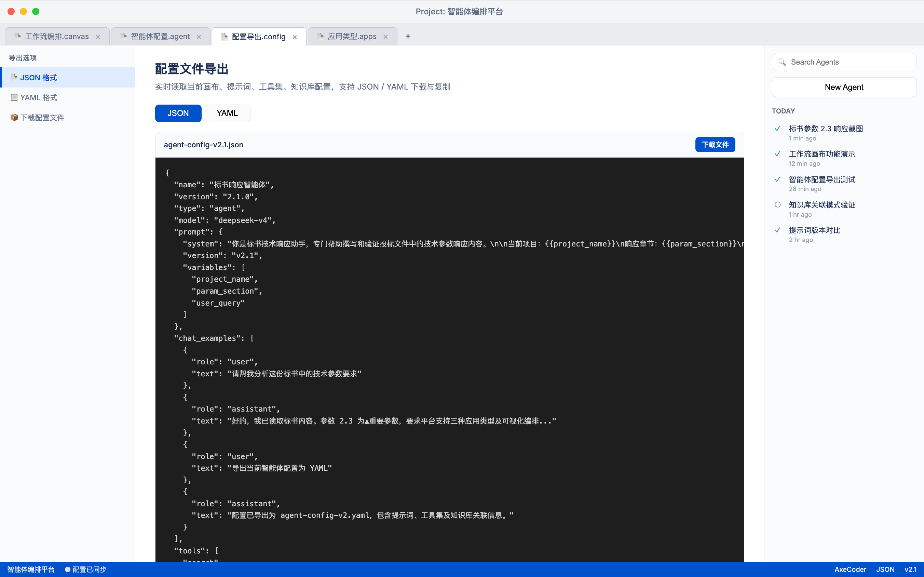Click the 导出选项 sidebar heading

point(23,58)
